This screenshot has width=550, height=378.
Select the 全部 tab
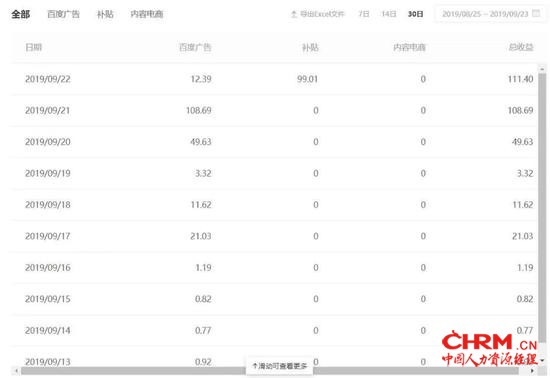(x=21, y=14)
